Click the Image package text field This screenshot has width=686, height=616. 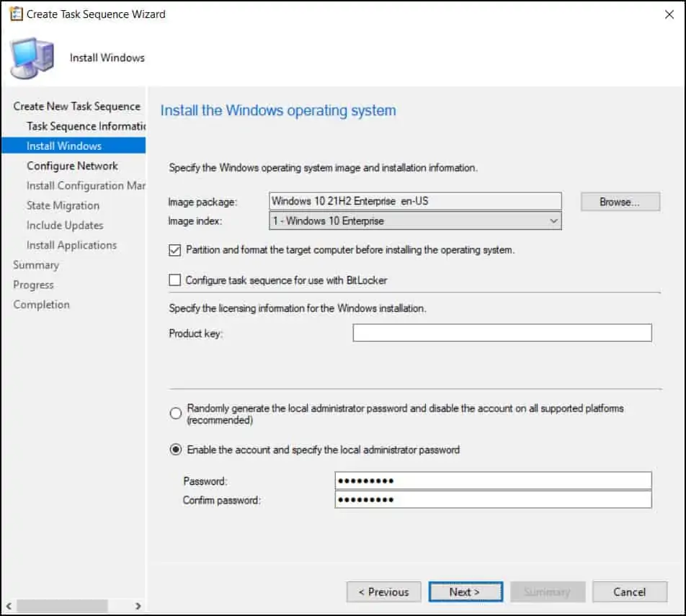415,201
